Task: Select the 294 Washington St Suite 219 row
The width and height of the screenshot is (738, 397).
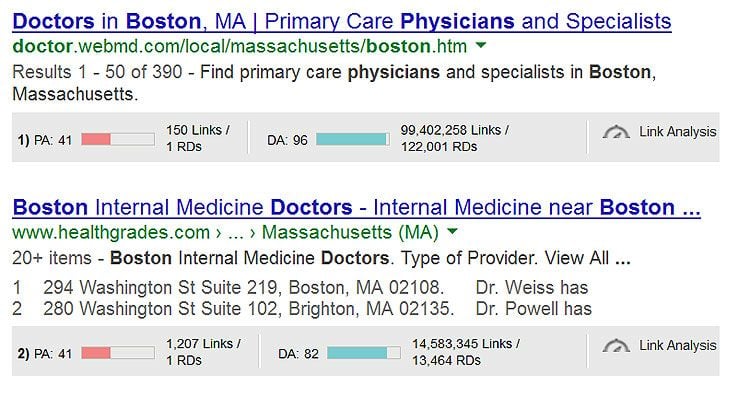Action: click(300, 287)
